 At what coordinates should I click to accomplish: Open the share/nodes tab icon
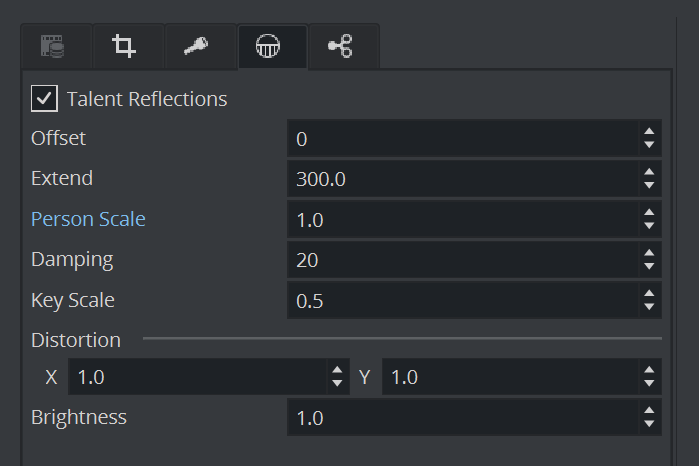(340, 46)
